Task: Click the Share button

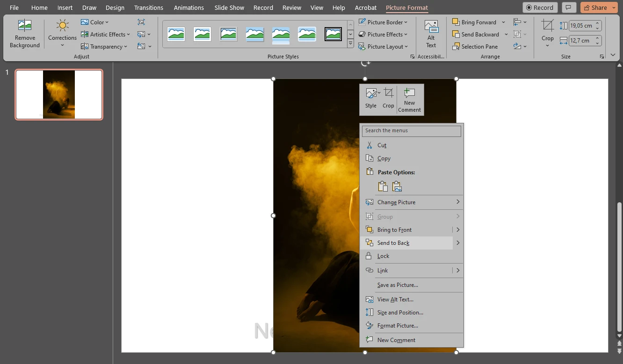Action: [599, 7]
